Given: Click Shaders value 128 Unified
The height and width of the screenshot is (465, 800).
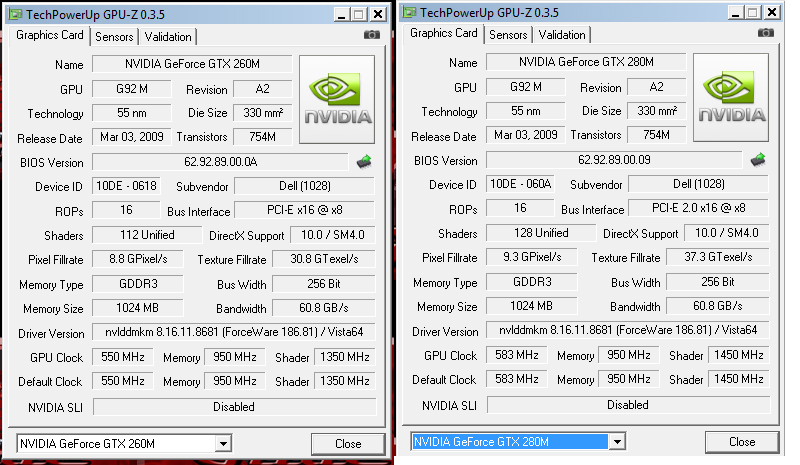Looking at the screenshot, I should (541, 233).
